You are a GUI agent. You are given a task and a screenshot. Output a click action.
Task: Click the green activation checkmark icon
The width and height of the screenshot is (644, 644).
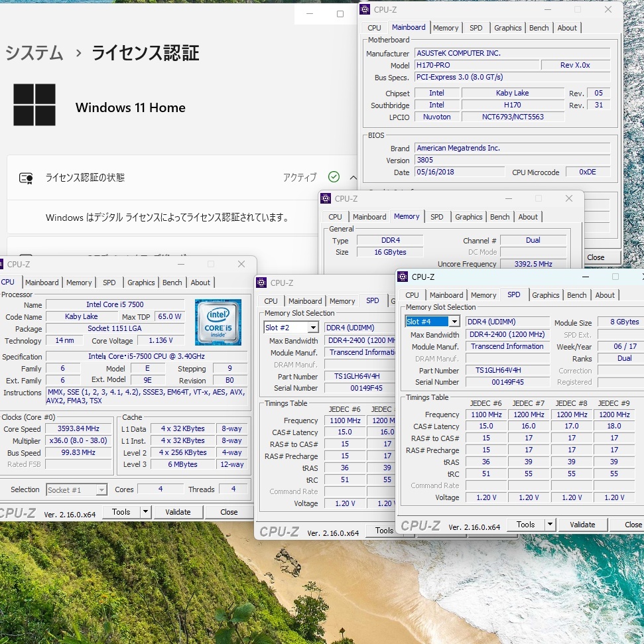[x=334, y=177]
